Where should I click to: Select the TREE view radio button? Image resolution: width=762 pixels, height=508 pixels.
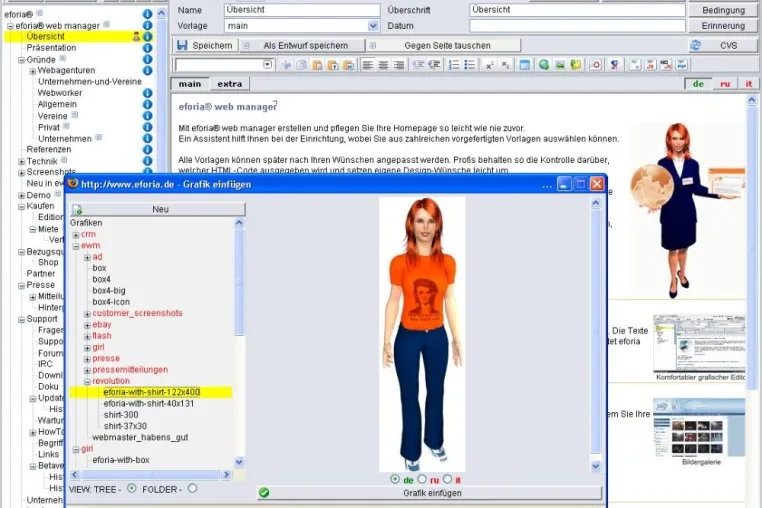click(x=131, y=489)
